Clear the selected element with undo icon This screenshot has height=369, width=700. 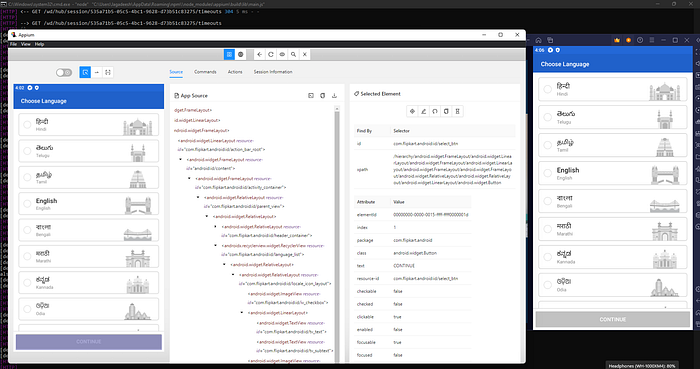pos(435,111)
